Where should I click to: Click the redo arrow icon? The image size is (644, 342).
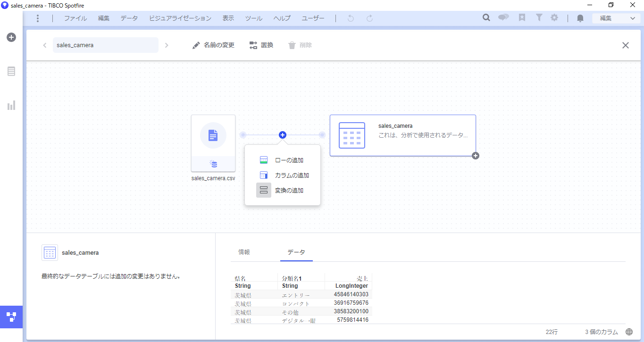click(370, 18)
